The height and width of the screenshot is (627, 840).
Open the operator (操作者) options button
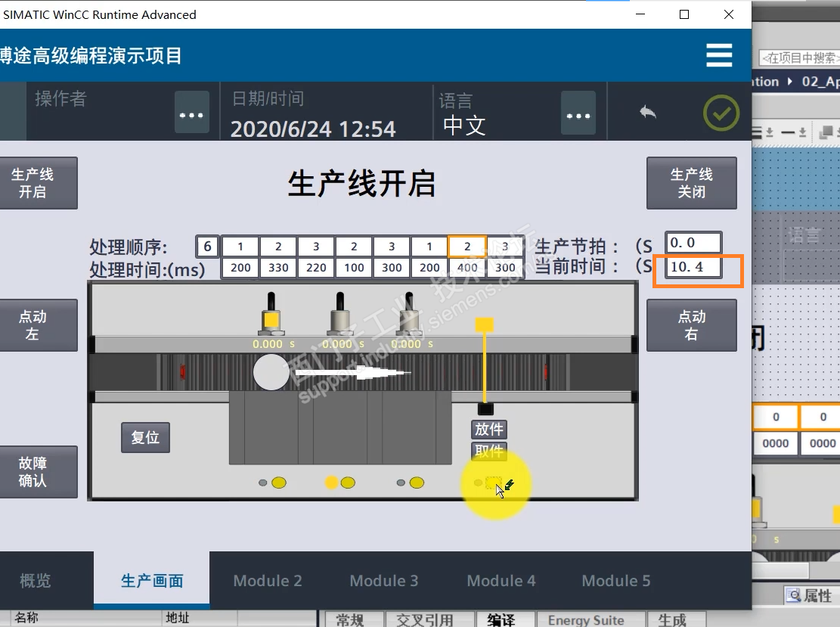coord(192,113)
